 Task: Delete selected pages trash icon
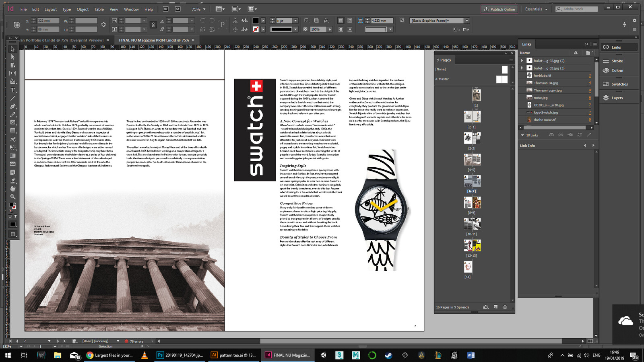tap(505, 307)
